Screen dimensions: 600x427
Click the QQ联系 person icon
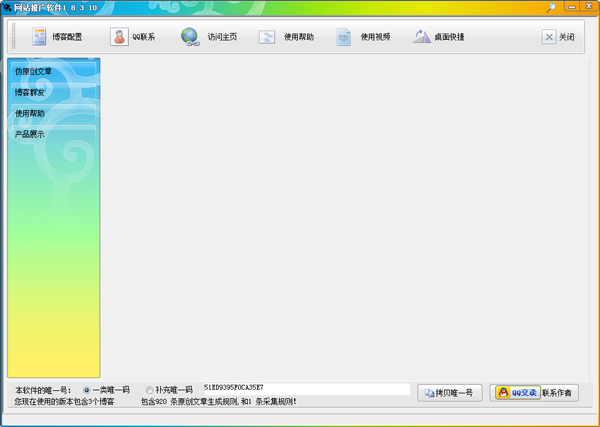pyautogui.click(x=119, y=37)
